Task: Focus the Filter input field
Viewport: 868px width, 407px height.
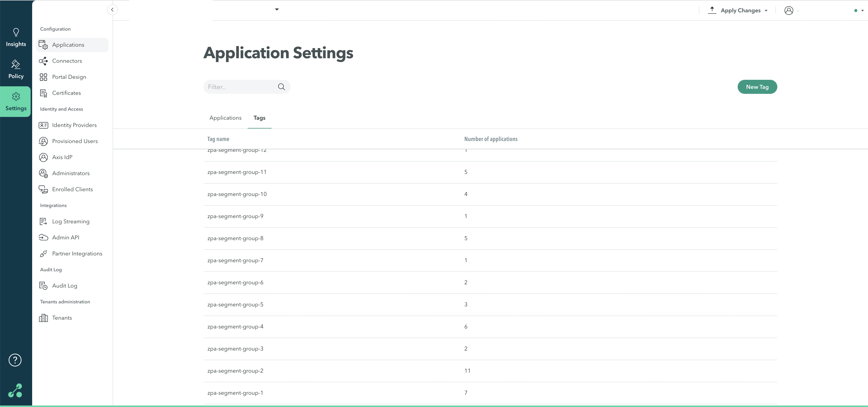Action: coord(240,87)
